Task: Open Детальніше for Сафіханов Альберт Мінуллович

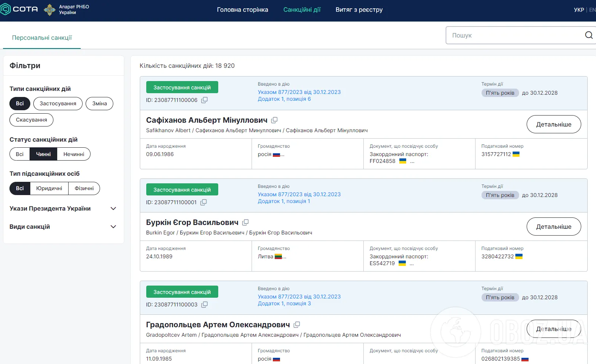Action: pyautogui.click(x=553, y=124)
